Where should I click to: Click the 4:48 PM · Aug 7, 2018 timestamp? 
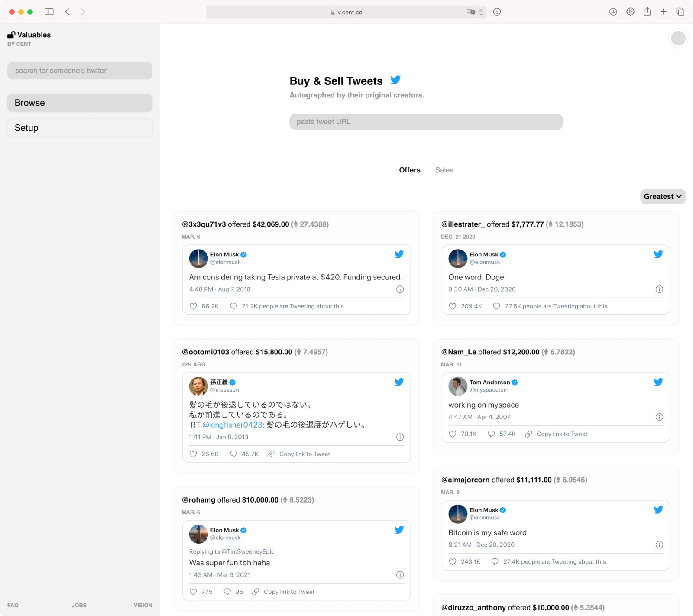[220, 289]
